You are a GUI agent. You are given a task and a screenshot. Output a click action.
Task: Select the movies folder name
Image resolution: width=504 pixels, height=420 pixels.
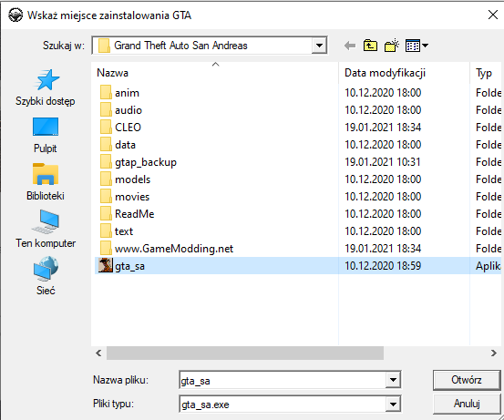132,197
